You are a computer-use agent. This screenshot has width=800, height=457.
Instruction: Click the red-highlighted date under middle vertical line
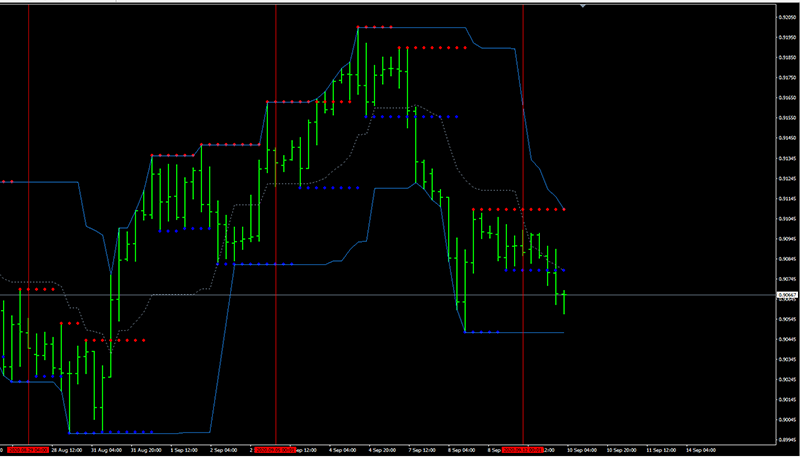point(275,450)
